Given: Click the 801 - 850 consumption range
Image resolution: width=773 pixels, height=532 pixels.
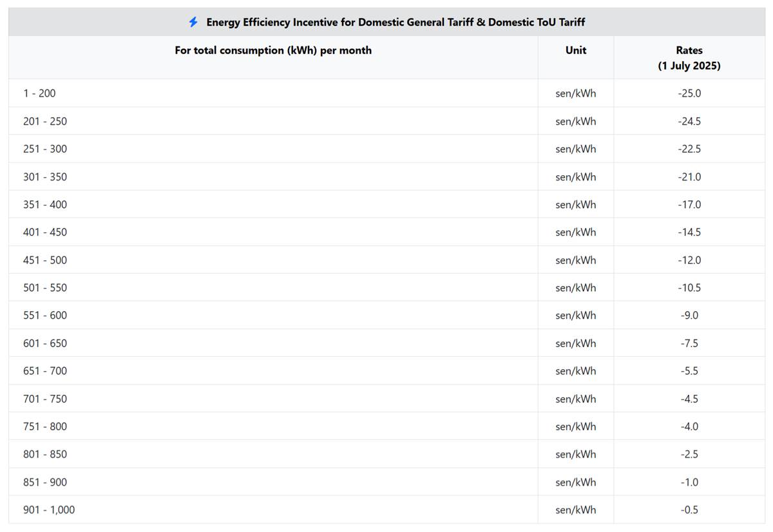Looking at the screenshot, I should coord(45,454).
